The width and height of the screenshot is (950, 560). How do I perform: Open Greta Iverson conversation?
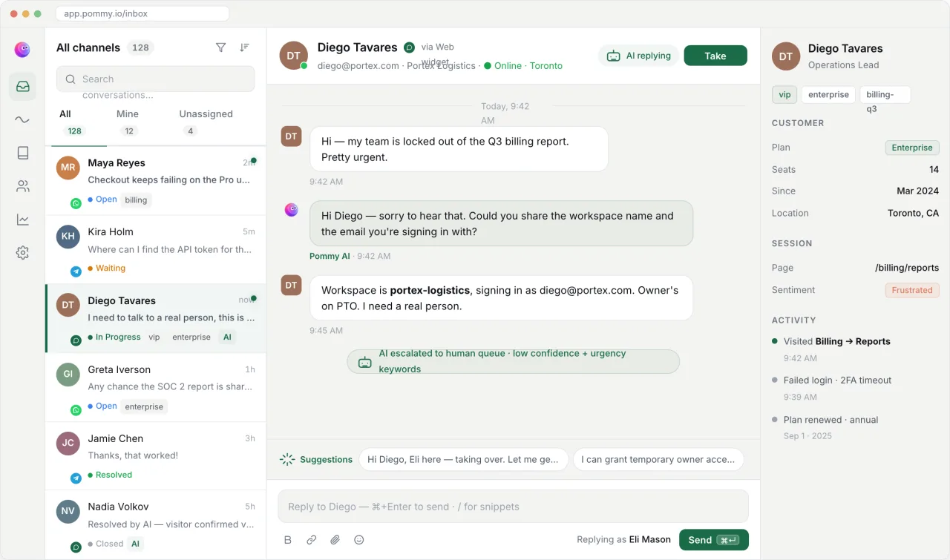coord(155,388)
